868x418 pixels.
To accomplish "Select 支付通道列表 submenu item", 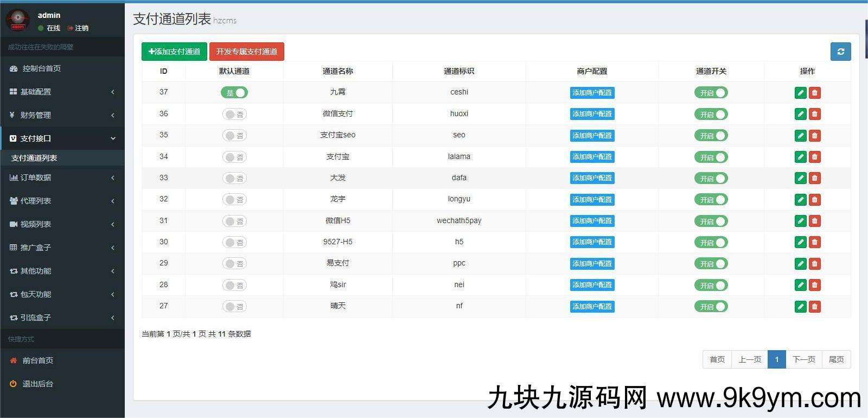I will point(34,158).
